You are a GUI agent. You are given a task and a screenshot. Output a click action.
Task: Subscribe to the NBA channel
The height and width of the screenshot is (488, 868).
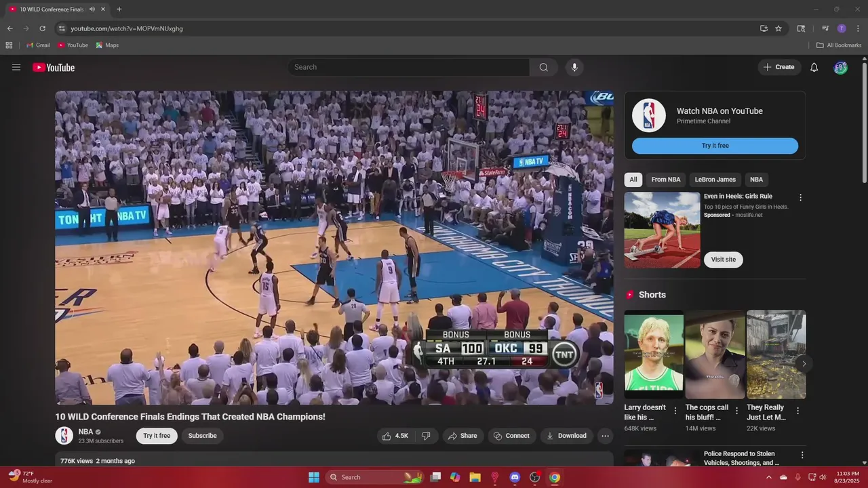tap(203, 436)
